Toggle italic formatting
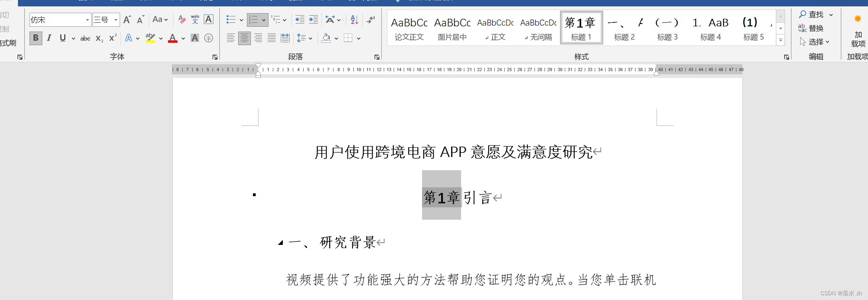Screen dimensions: 868x300 [49, 38]
